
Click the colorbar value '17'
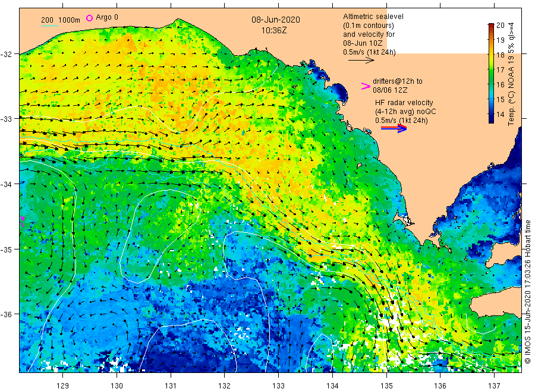500,70
